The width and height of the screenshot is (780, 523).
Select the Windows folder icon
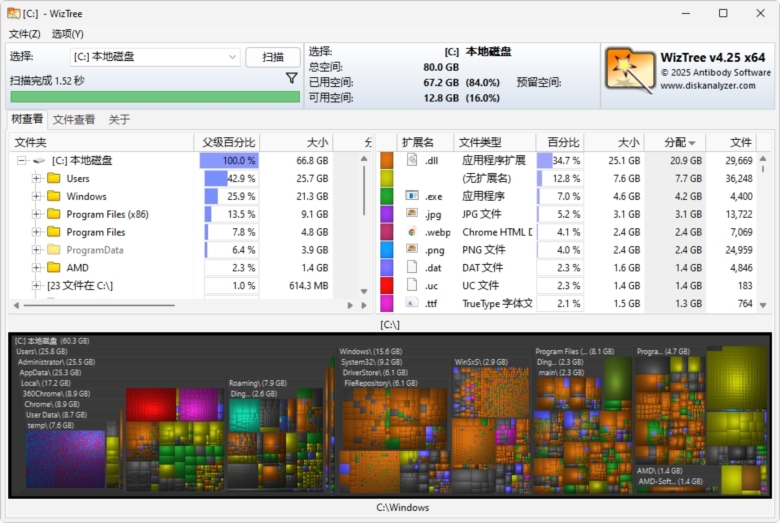[x=54, y=196]
